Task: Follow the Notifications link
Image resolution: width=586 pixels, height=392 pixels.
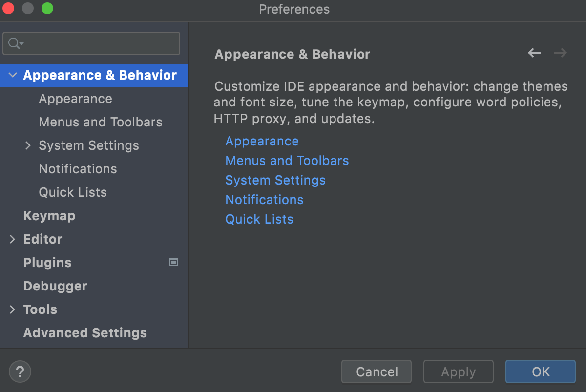Action: point(264,200)
